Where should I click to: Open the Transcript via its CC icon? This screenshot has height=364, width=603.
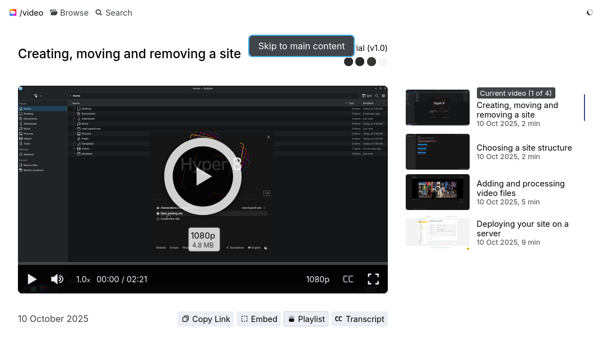click(x=339, y=319)
